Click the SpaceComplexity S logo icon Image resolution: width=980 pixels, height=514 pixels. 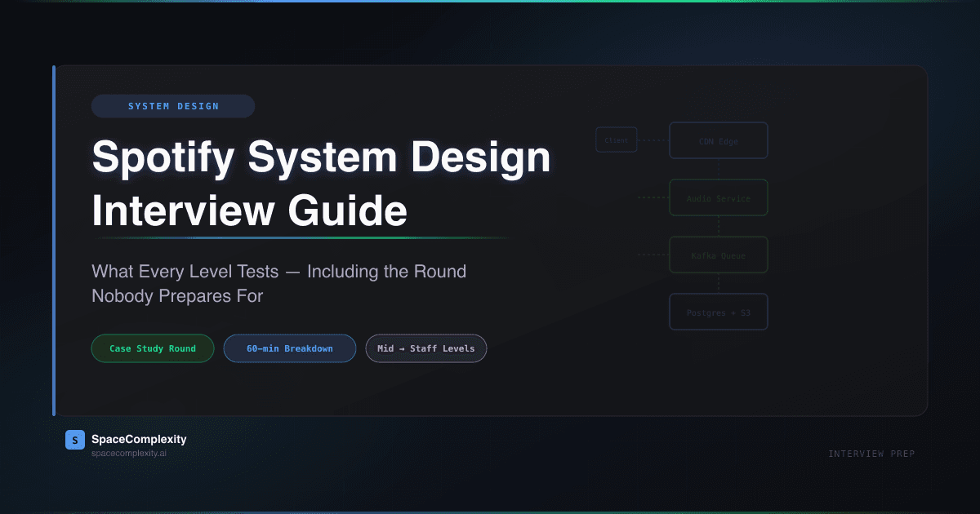tap(75, 440)
